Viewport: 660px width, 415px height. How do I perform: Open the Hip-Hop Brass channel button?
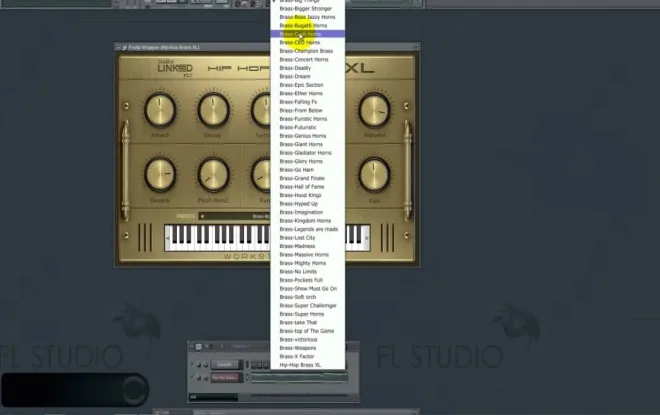point(227,378)
